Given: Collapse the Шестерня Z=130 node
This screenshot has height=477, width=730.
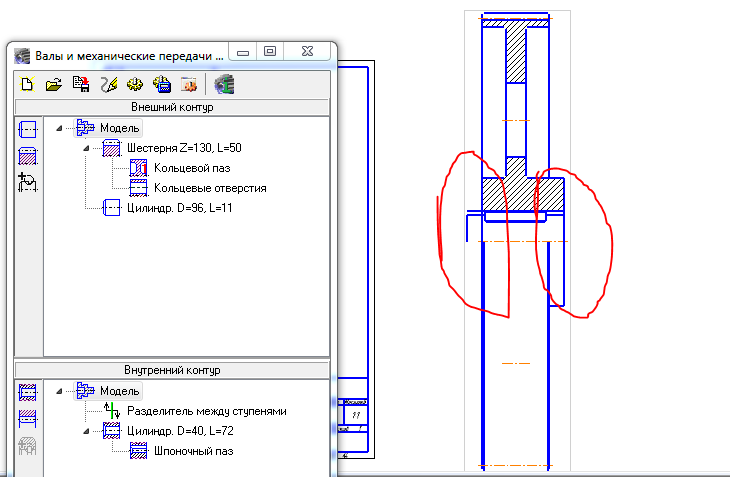Looking at the screenshot, I should click(x=86, y=148).
